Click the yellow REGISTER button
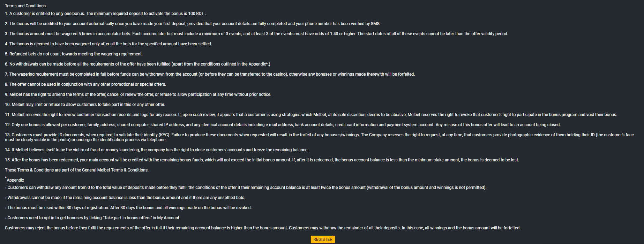 click(x=323, y=239)
